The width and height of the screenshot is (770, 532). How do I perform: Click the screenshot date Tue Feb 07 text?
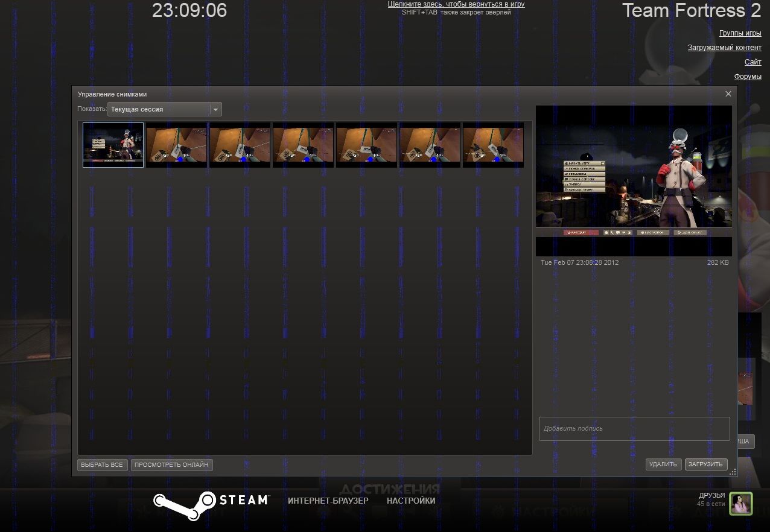[x=579, y=263]
